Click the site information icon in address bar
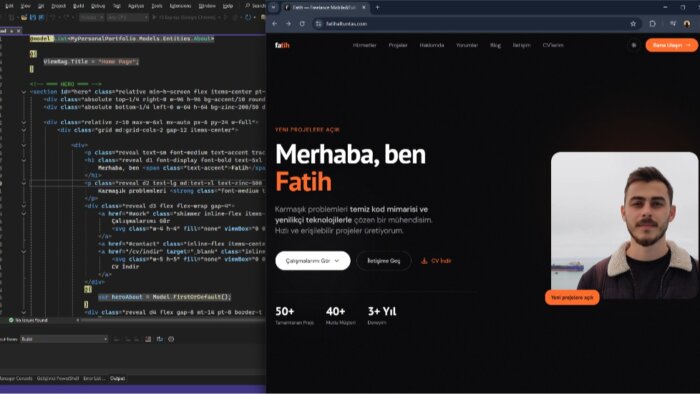700x394 pixels. pos(318,24)
